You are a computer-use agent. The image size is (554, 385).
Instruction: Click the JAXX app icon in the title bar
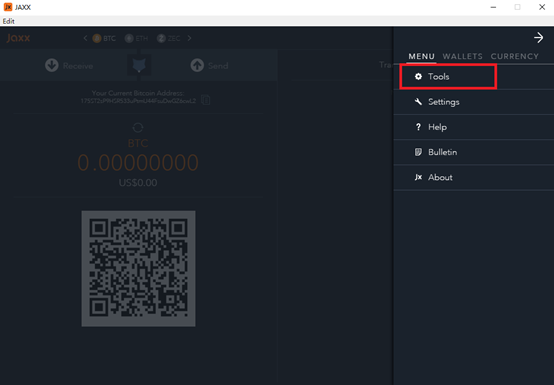[x=8, y=7]
